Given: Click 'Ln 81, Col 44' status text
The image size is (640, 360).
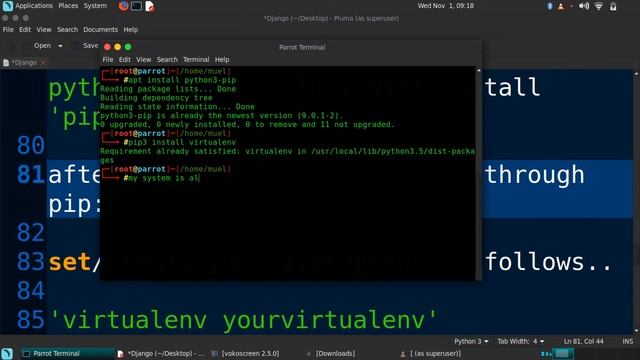Looking at the screenshot, I should pos(583,341).
